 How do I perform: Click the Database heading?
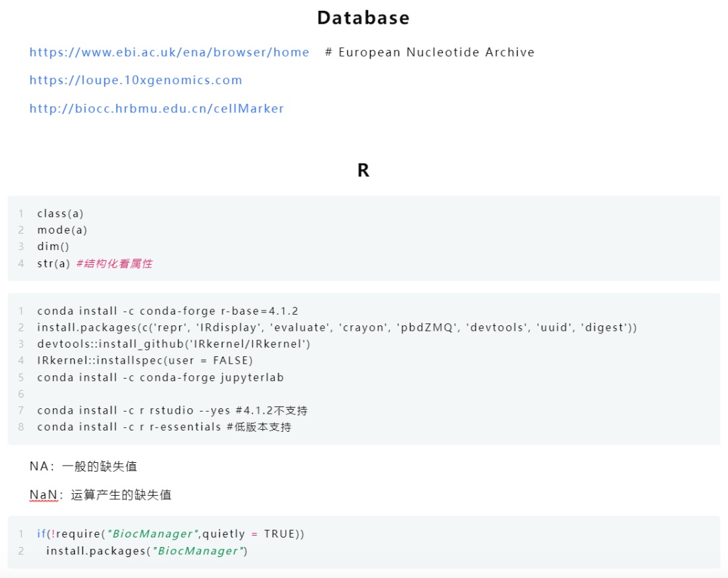point(363,18)
